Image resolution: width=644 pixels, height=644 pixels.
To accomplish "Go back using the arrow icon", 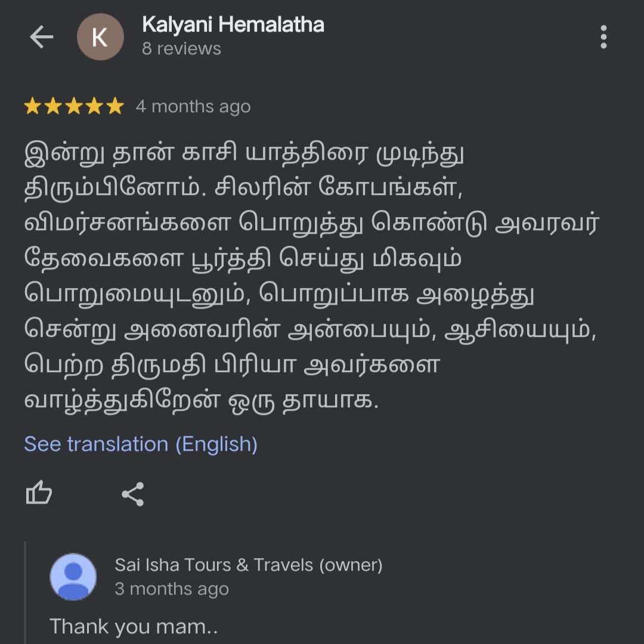I will (x=42, y=37).
